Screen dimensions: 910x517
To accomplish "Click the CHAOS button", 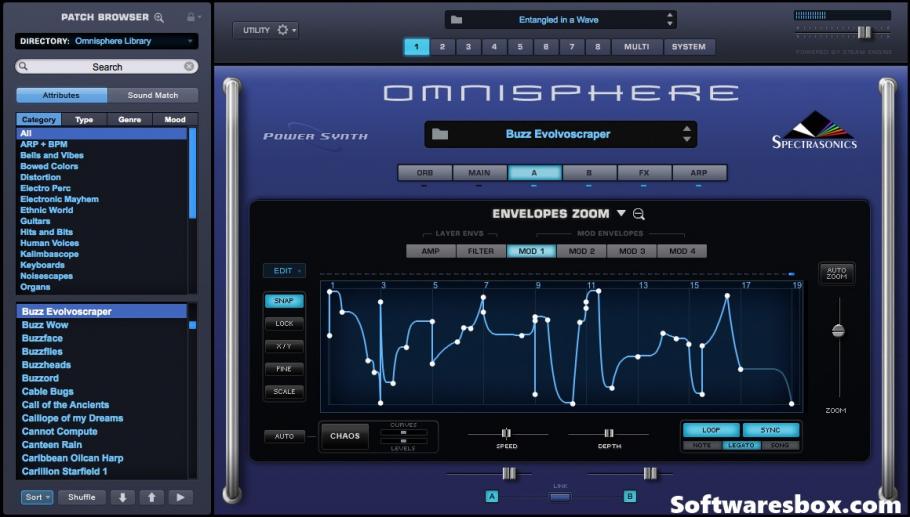I will (x=345, y=436).
